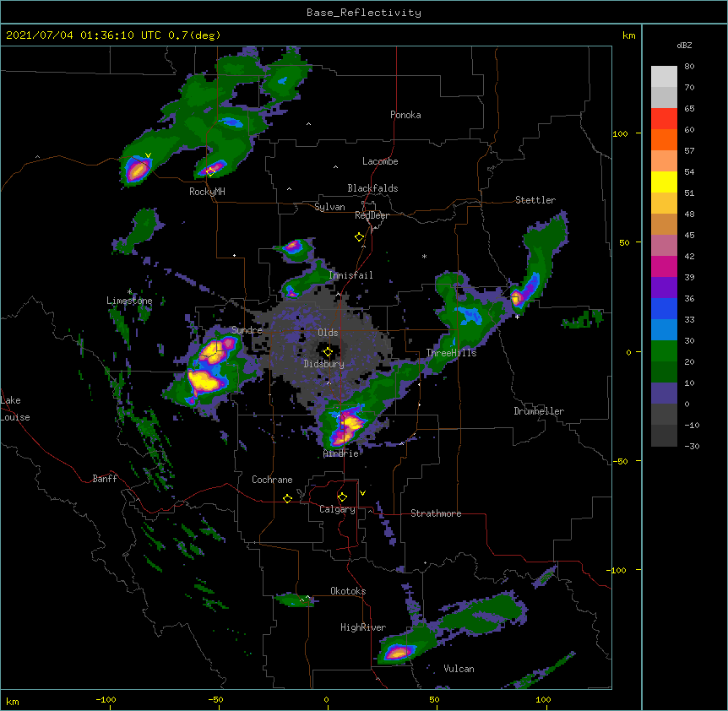Click the Banff label
Viewport: 728px width, 711px height.
(x=105, y=479)
